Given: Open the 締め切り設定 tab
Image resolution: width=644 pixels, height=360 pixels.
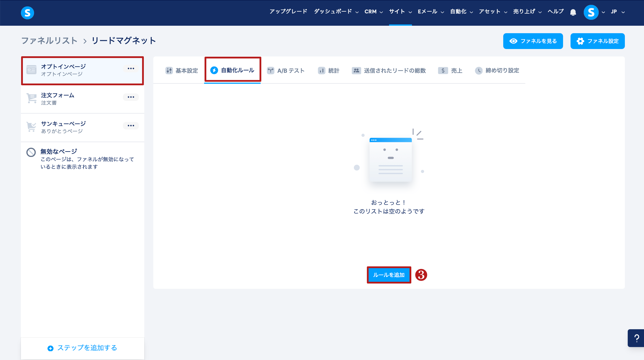Looking at the screenshot, I should click(x=497, y=71).
